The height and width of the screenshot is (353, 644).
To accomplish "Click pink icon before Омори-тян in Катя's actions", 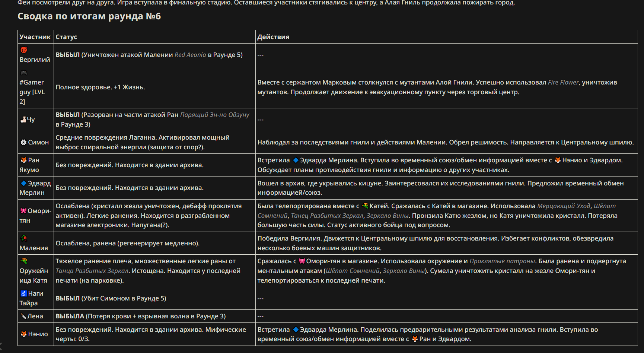I will [x=302, y=261].
